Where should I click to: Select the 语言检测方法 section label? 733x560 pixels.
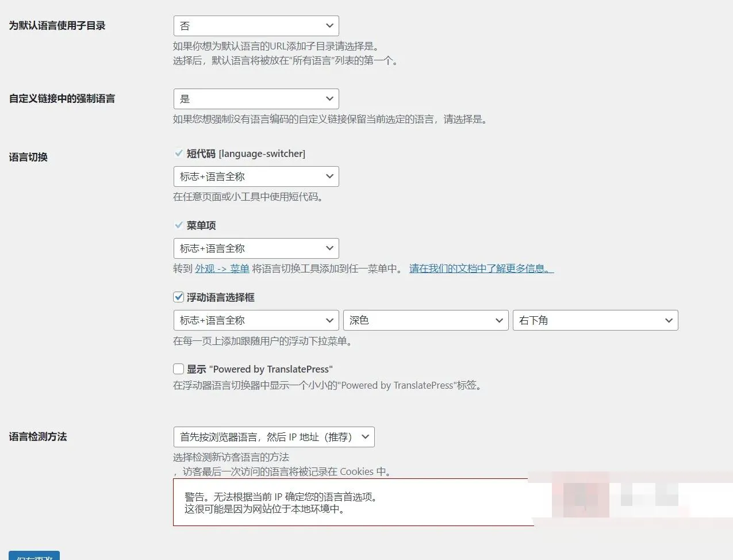click(x=38, y=437)
